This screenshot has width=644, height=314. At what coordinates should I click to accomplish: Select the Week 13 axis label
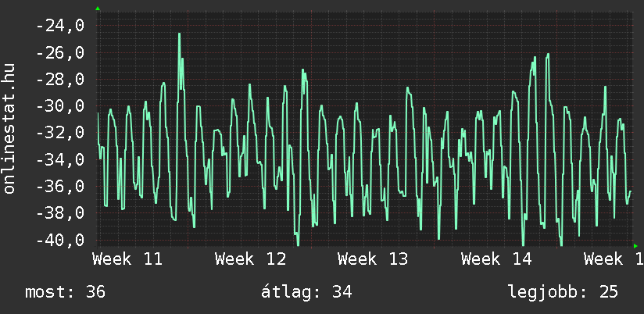[x=373, y=259]
